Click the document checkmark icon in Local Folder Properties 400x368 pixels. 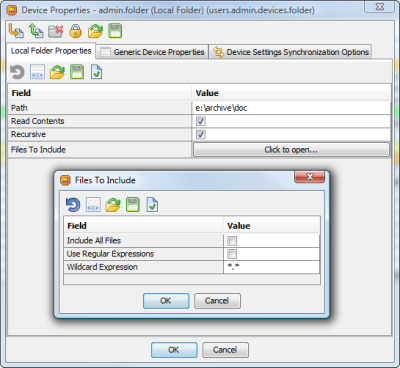(96, 72)
